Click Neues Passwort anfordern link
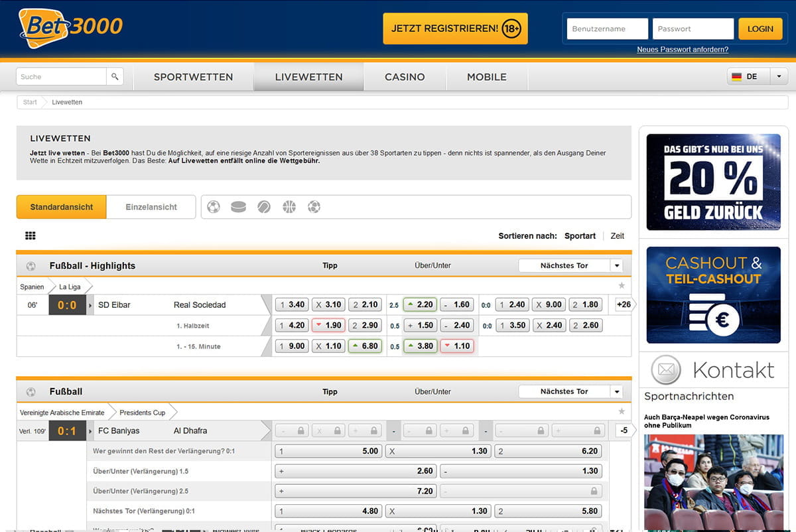The width and height of the screenshot is (796, 532). (x=683, y=50)
